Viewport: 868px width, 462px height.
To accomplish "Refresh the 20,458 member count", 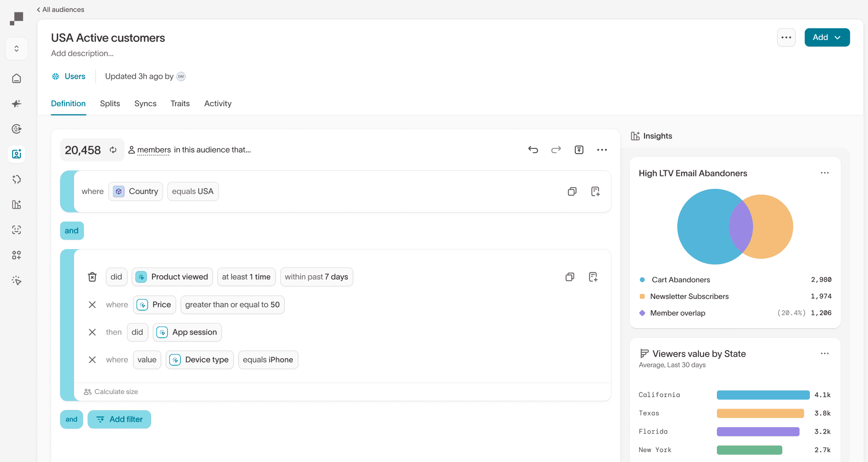I will [113, 150].
